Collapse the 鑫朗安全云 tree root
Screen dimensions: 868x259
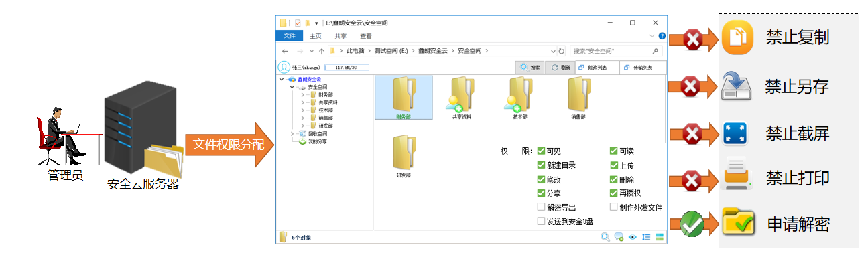click(x=282, y=79)
